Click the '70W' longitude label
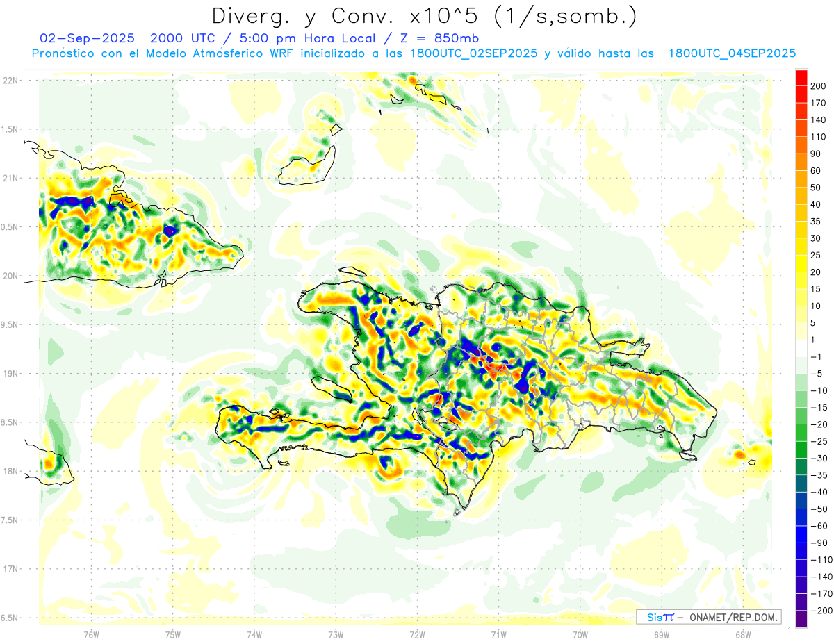Image resolution: width=834 pixels, height=644 pixels. click(x=580, y=634)
